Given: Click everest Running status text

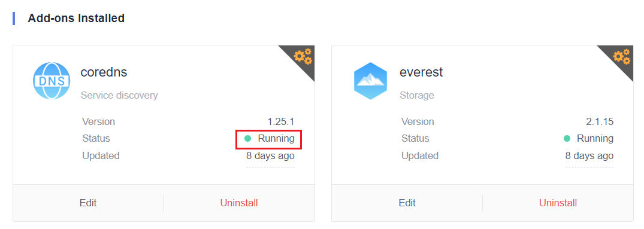Looking at the screenshot, I should pyautogui.click(x=595, y=139).
